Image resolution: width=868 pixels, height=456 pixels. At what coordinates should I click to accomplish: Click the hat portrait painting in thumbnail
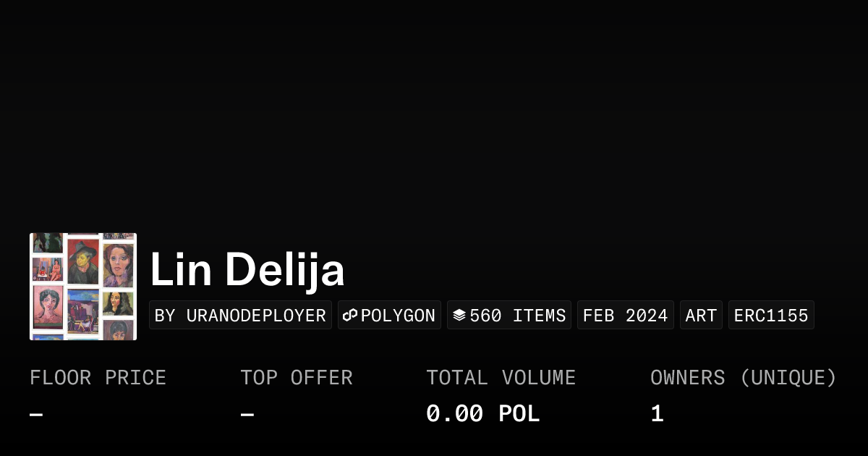82,261
